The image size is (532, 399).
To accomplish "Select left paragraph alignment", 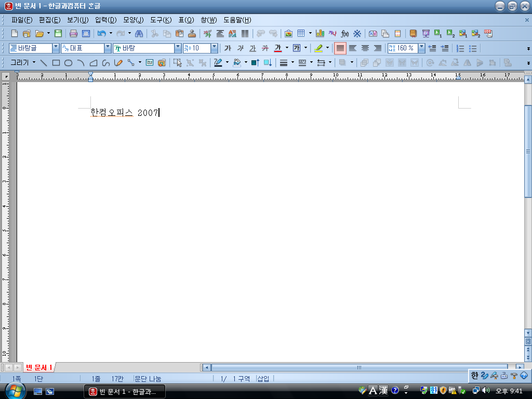I will coord(353,48).
